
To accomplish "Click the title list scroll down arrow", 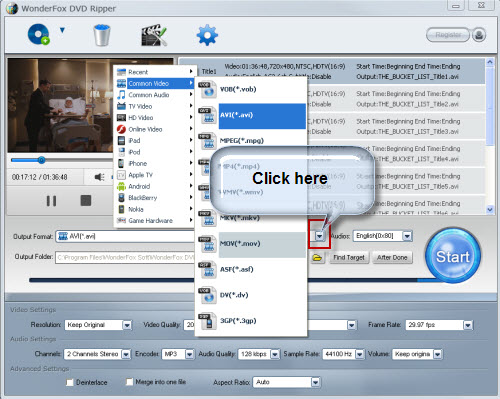I will click(490, 209).
